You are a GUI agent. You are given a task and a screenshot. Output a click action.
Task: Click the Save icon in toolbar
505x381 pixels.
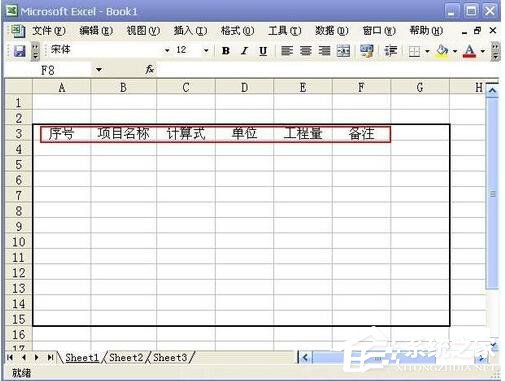[x=19, y=51]
